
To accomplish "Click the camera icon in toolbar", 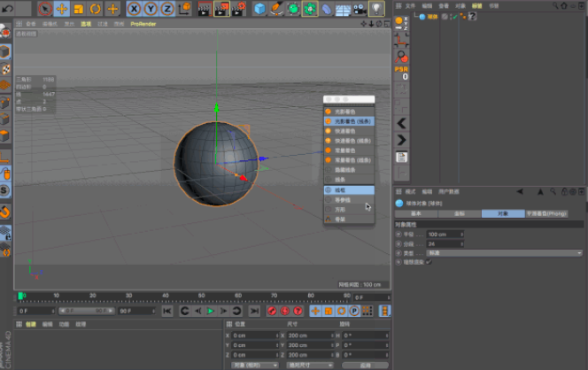I will coord(360,9).
